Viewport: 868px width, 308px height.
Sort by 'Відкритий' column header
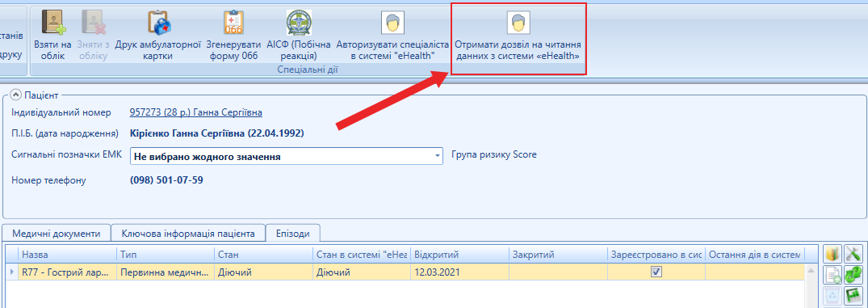pyautogui.click(x=459, y=255)
